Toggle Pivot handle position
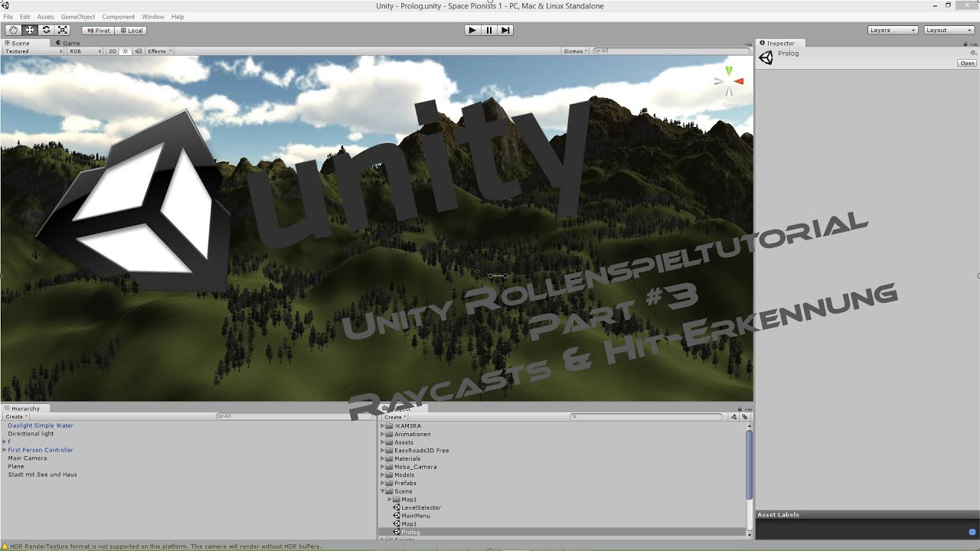 (x=97, y=31)
